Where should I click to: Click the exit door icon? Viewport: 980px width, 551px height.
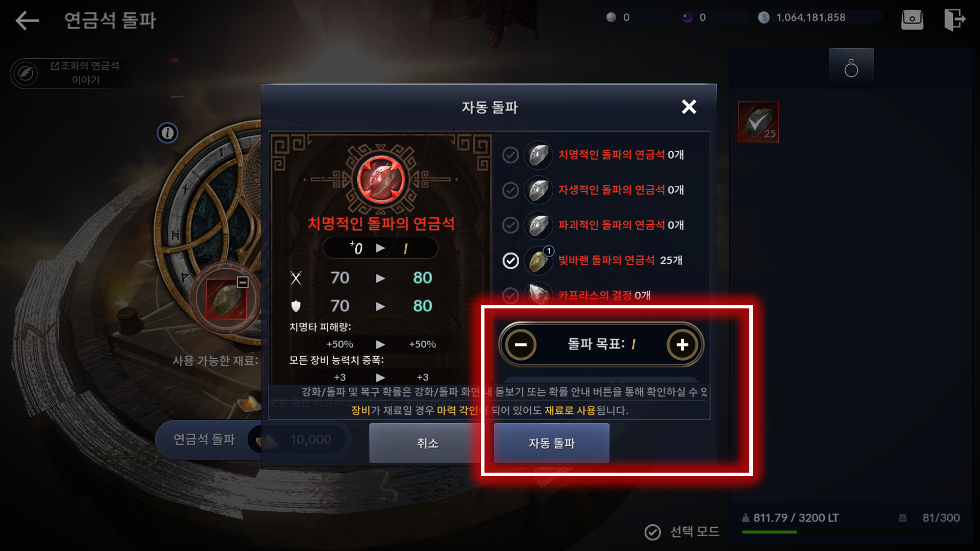tap(954, 20)
